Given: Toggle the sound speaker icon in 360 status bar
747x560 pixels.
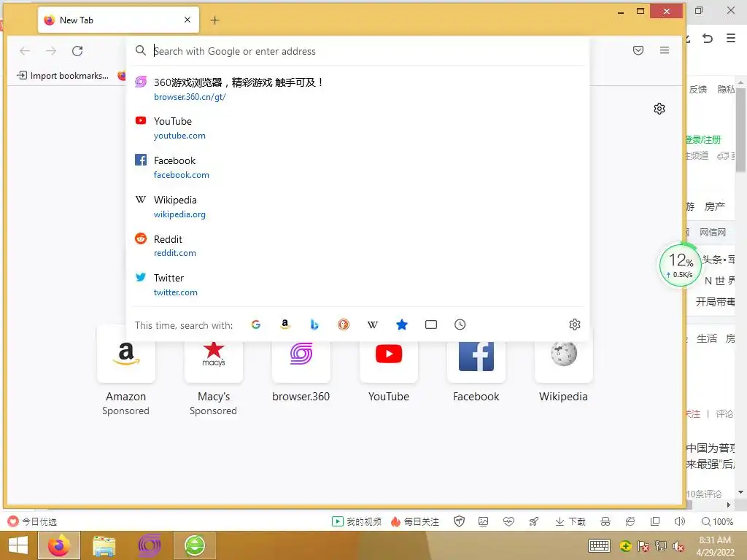Looking at the screenshot, I should [x=680, y=521].
